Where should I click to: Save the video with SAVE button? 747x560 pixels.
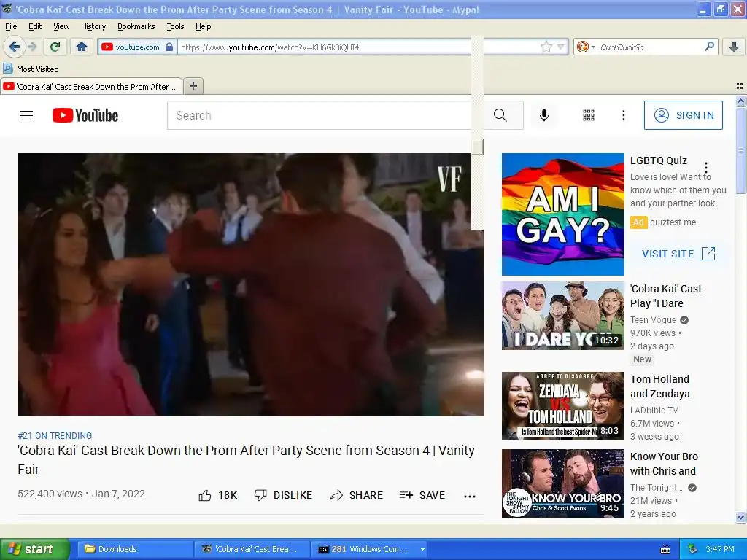click(x=422, y=495)
